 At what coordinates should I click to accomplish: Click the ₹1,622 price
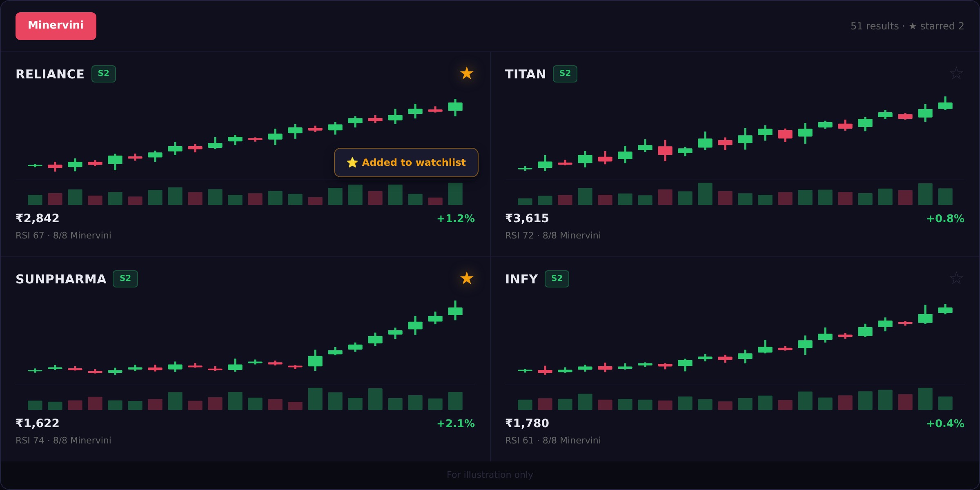(38, 423)
